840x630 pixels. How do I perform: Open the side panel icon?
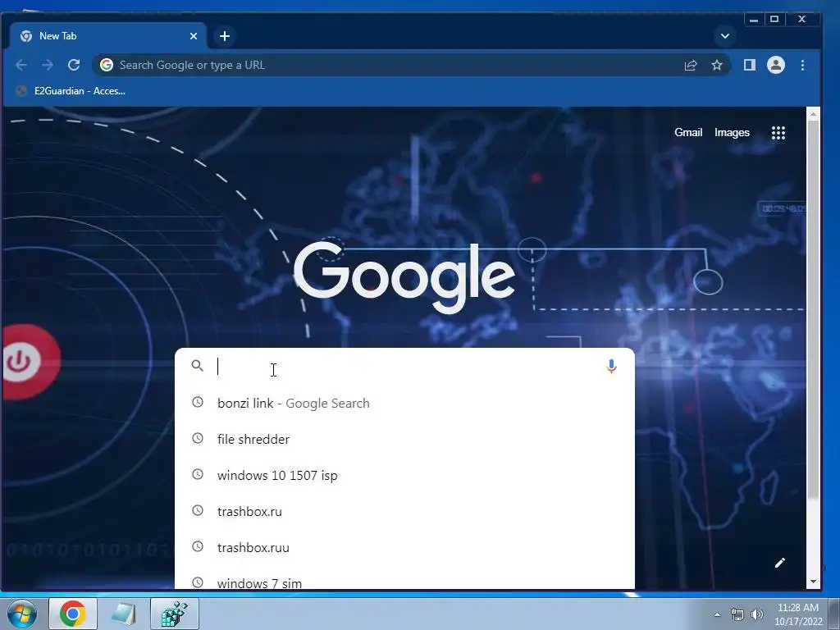point(750,66)
